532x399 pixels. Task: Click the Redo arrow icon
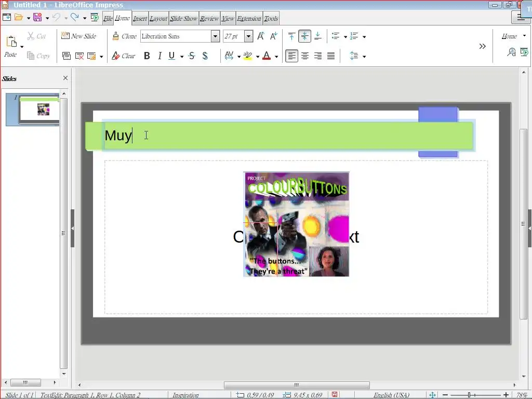(75, 18)
